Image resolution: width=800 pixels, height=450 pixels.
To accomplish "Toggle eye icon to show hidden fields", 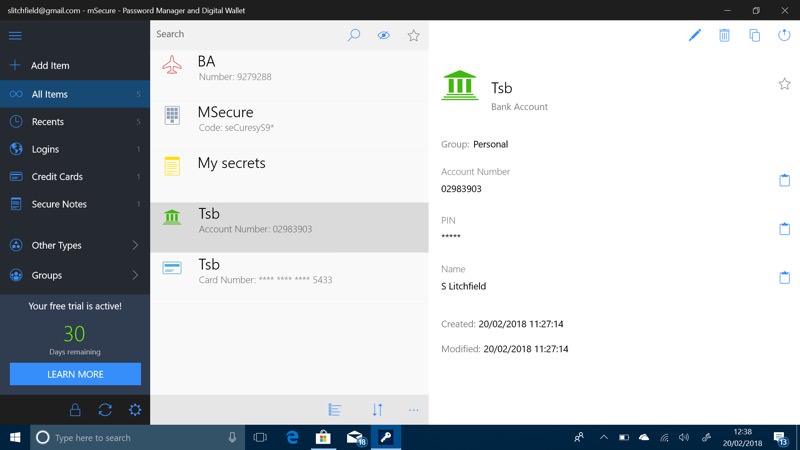I will [384, 35].
